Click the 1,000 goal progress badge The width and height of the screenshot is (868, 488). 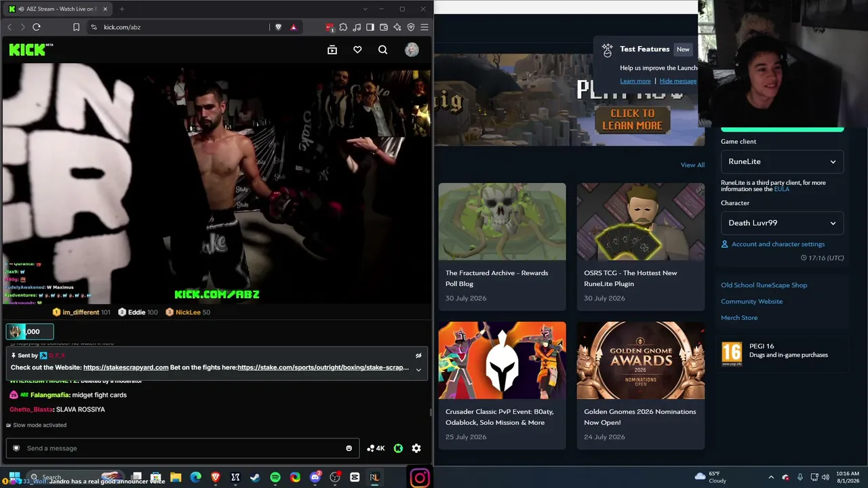30,331
